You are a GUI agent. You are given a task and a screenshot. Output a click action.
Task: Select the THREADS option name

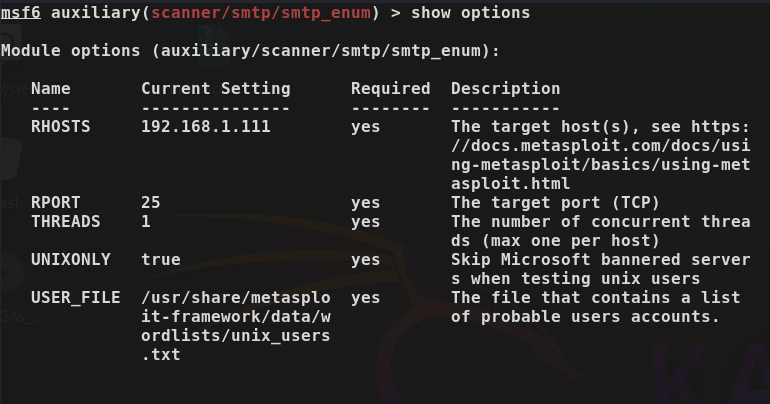(66, 221)
